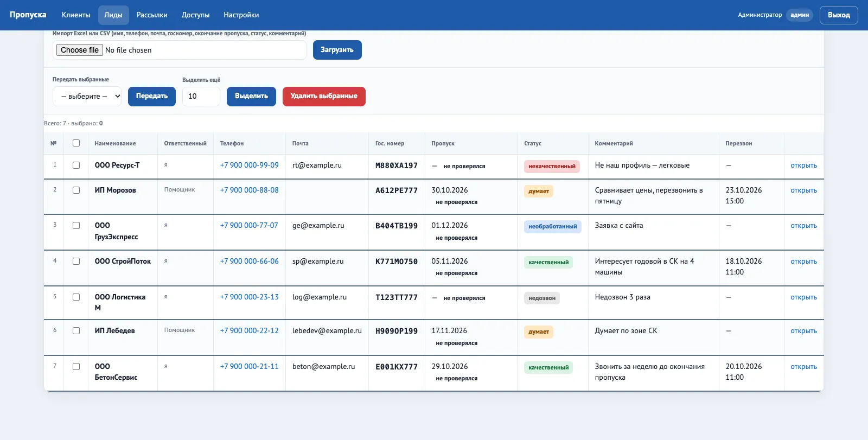Check the ООО Логистика М row box
The width and height of the screenshot is (868, 440).
point(76,297)
